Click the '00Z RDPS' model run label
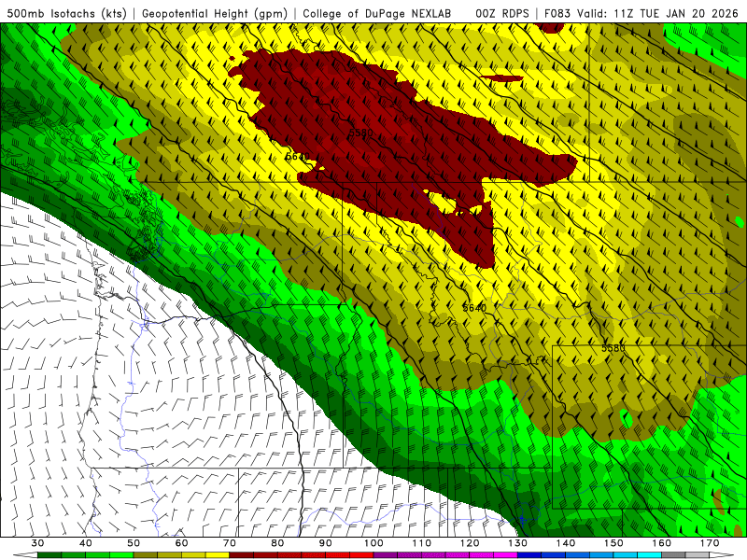 coord(501,13)
